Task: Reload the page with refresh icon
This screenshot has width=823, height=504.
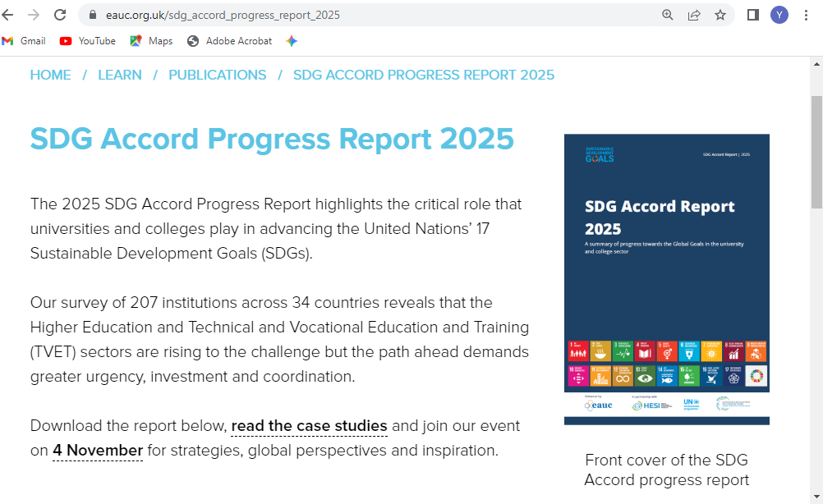Action: tap(60, 15)
